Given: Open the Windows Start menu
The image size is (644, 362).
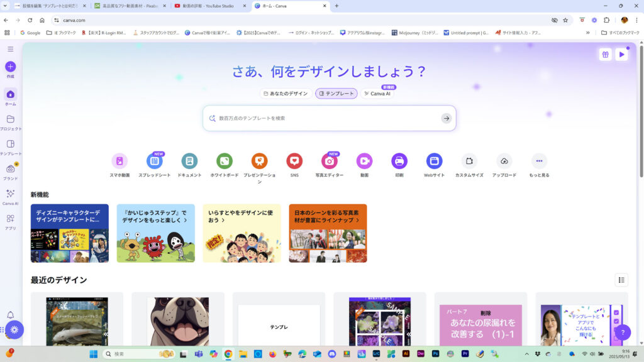Looking at the screenshot, I should point(93,354).
